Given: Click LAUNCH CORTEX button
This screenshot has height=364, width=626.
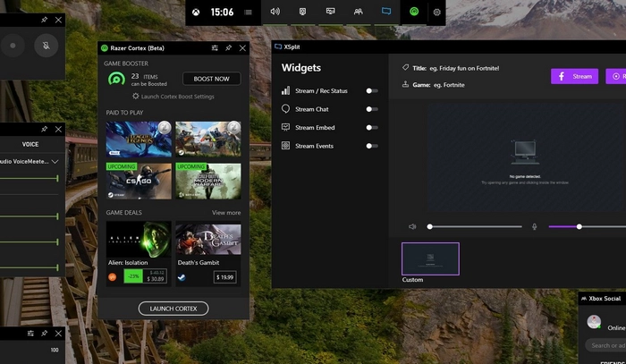Looking at the screenshot, I should click(x=173, y=309).
